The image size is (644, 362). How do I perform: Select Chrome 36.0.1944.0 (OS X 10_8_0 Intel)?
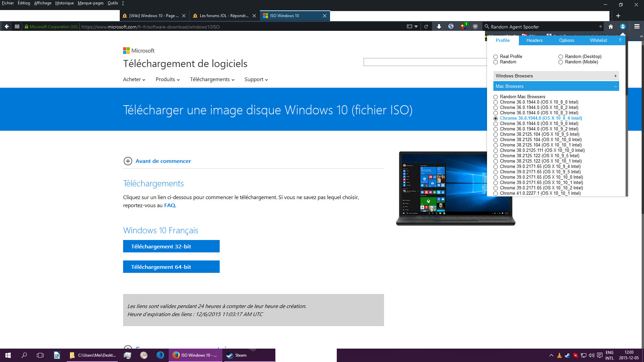(x=495, y=102)
